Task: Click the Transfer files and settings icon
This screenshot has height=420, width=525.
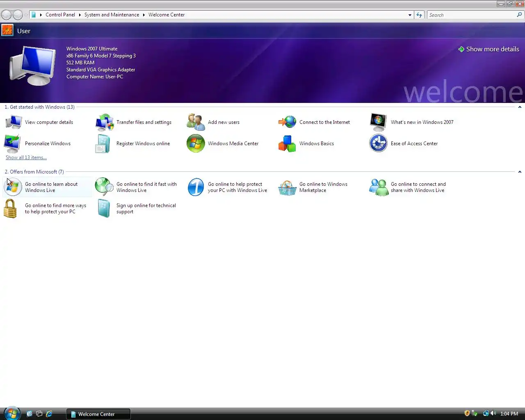Action: (104, 122)
